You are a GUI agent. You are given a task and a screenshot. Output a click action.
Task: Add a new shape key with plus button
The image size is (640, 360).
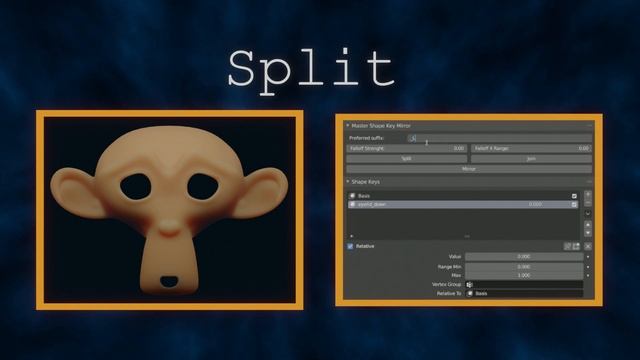[x=588, y=194]
